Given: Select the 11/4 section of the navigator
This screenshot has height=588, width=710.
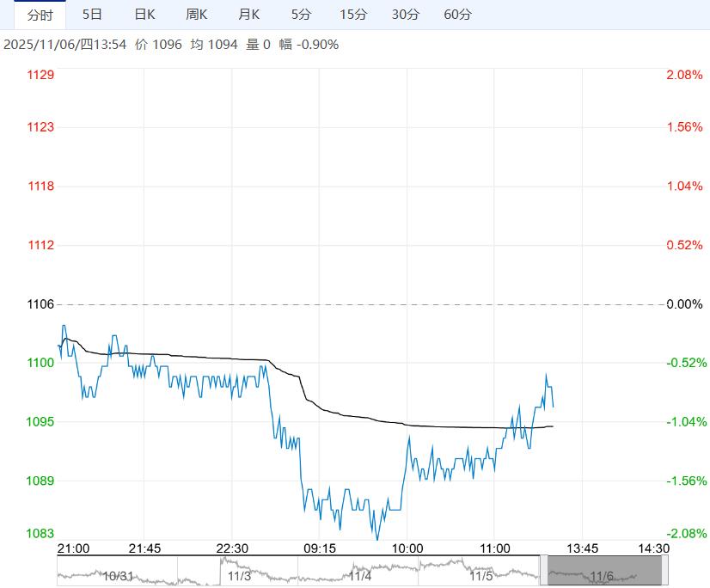Looking at the screenshot, I should (x=359, y=576).
